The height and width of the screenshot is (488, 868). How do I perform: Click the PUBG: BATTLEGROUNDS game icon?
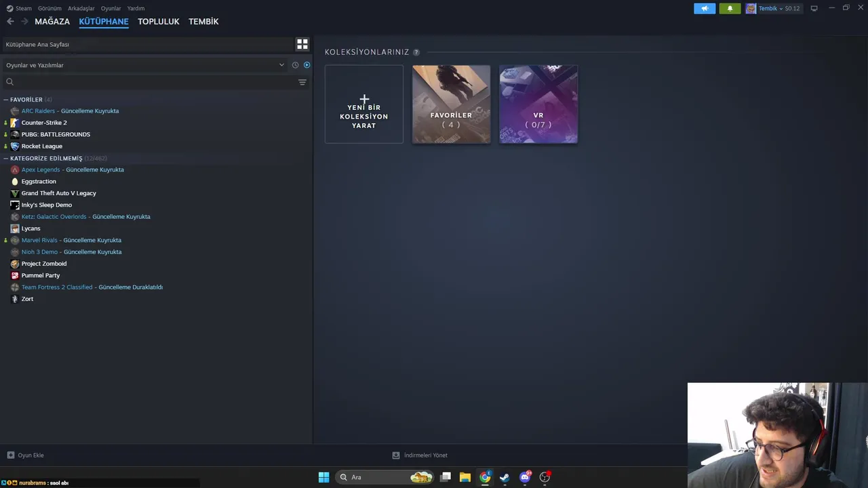(15, 134)
